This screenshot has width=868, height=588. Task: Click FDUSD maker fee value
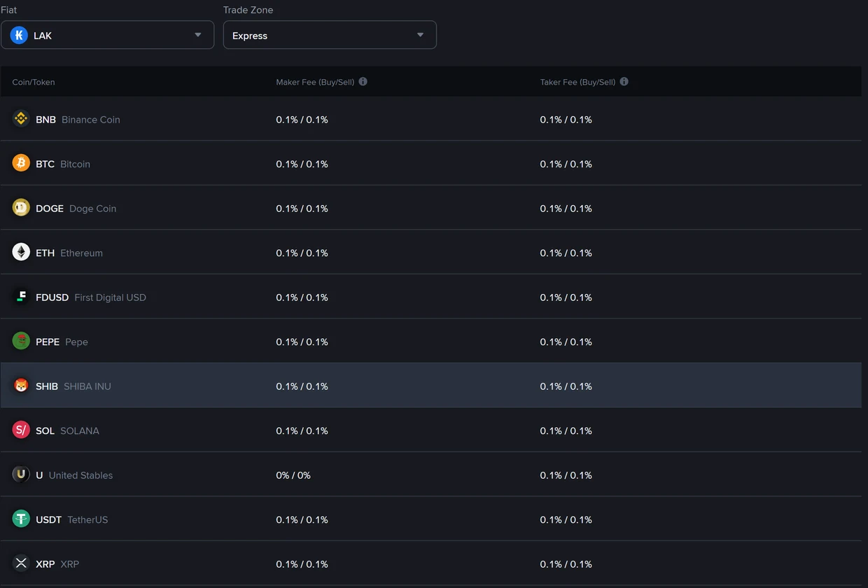click(302, 297)
